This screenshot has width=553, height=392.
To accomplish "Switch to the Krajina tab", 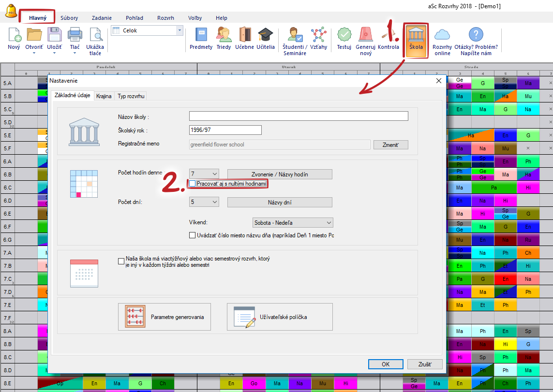I will [104, 96].
